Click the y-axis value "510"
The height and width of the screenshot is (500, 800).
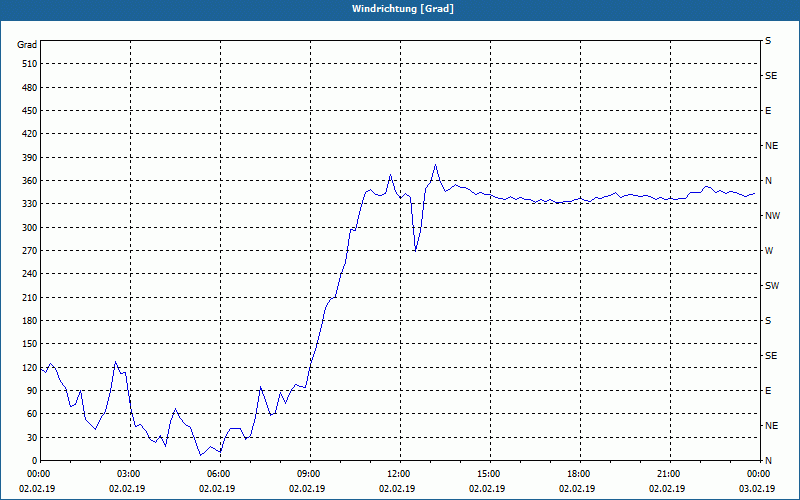click(x=30, y=64)
